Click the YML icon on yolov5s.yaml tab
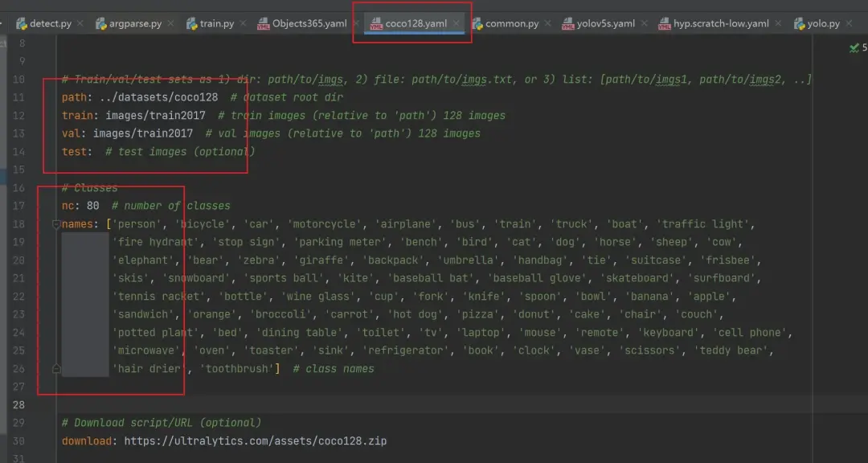Image resolution: width=868 pixels, height=463 pixels. pos(568,24)
